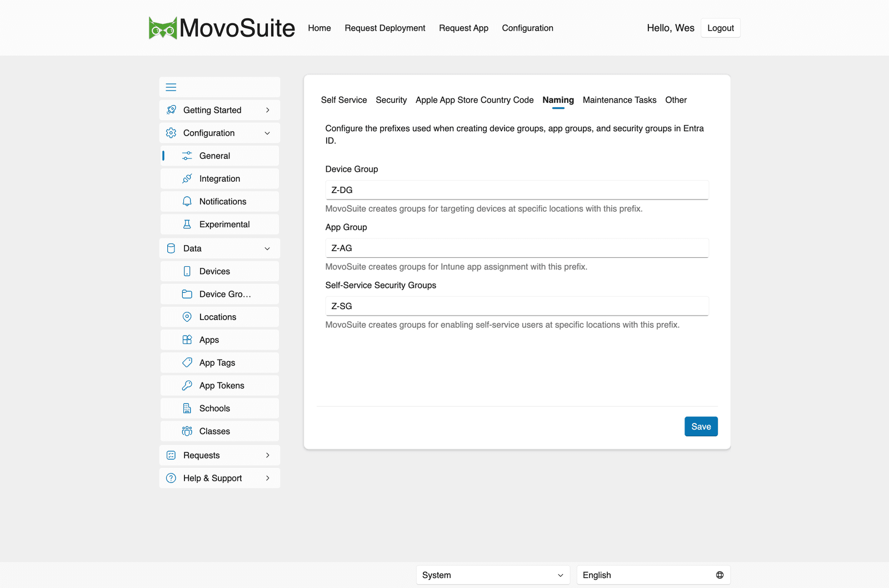Open Notifications via the bell icon

[187, 201]
